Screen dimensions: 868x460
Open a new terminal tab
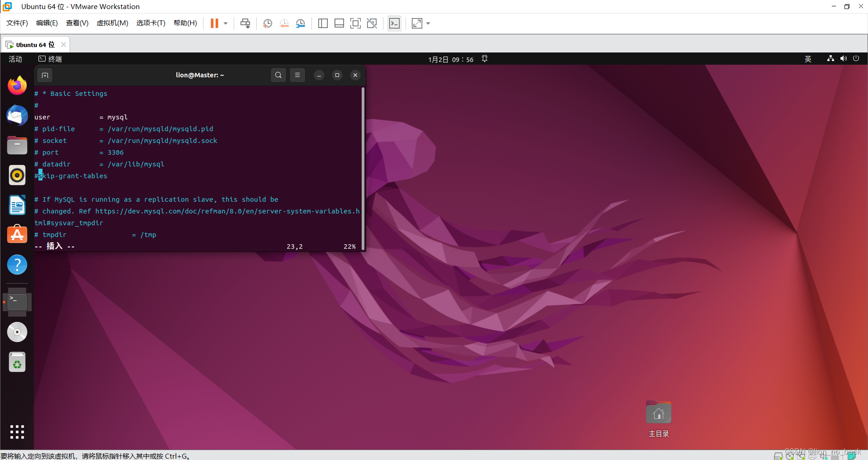point(45,75)
